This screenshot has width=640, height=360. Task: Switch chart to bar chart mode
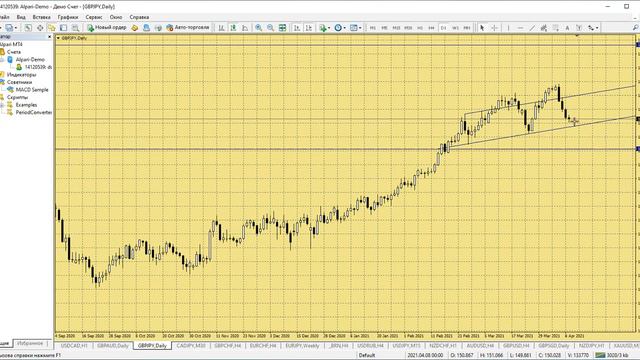click(x=221, y=28)
